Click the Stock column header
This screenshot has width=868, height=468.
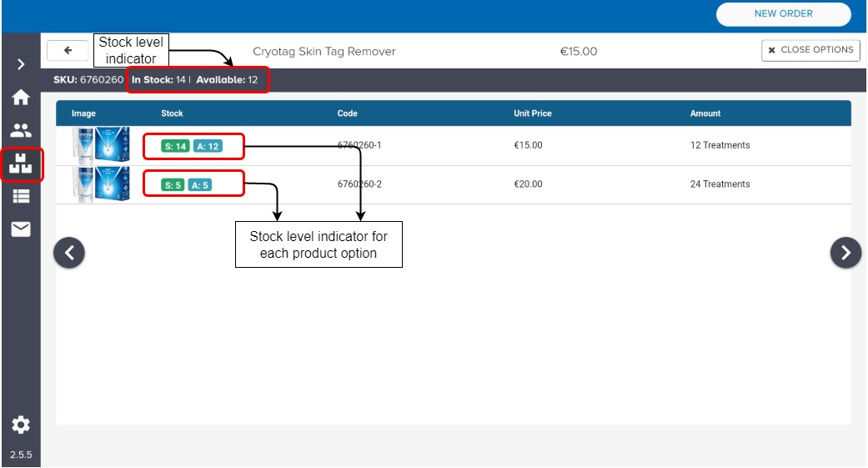[172, 113]
